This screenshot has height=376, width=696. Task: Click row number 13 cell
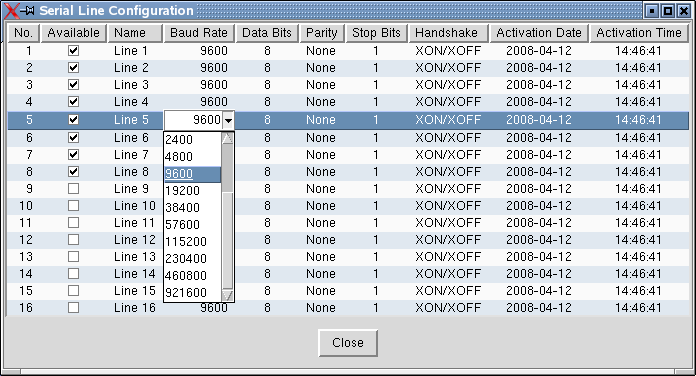coord(24,257)
